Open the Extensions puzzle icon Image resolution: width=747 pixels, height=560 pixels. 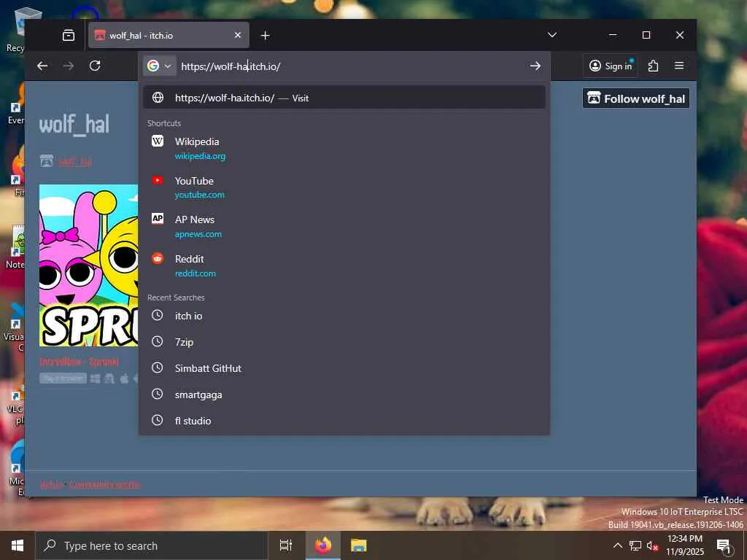click(x=653, y=66)
